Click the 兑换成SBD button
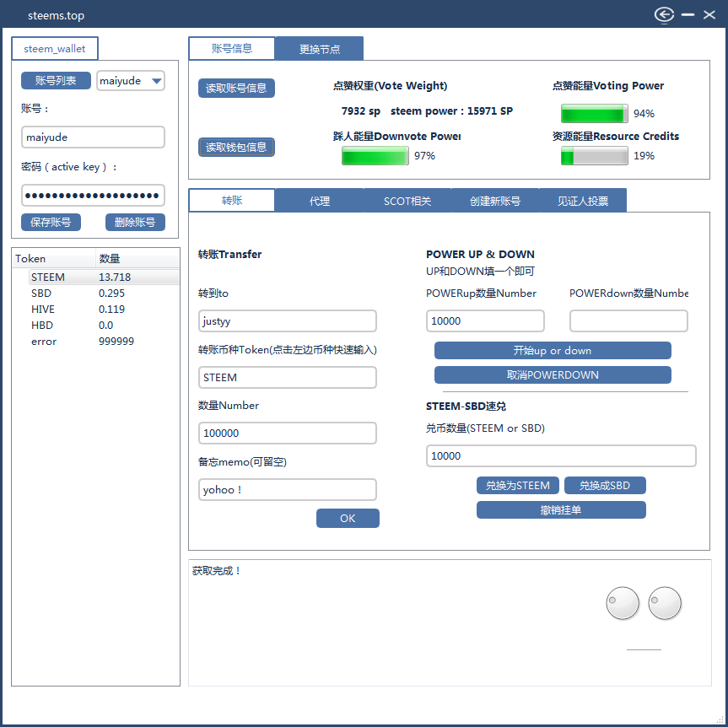Screen dimensions: 728x727 [x=605, y=486]
